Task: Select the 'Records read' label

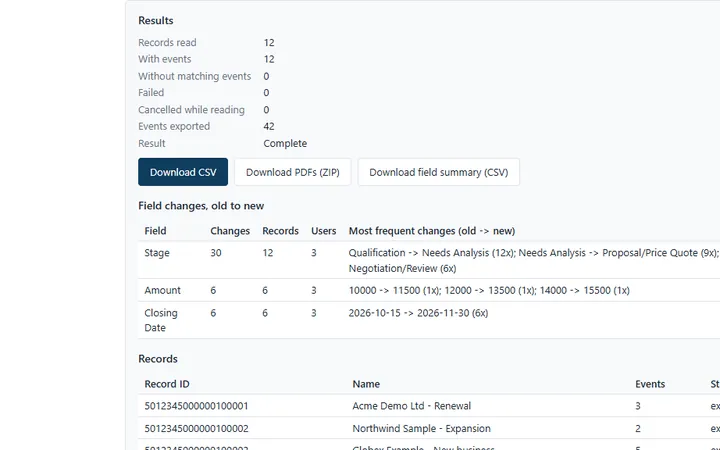Action: coord(167,43)
